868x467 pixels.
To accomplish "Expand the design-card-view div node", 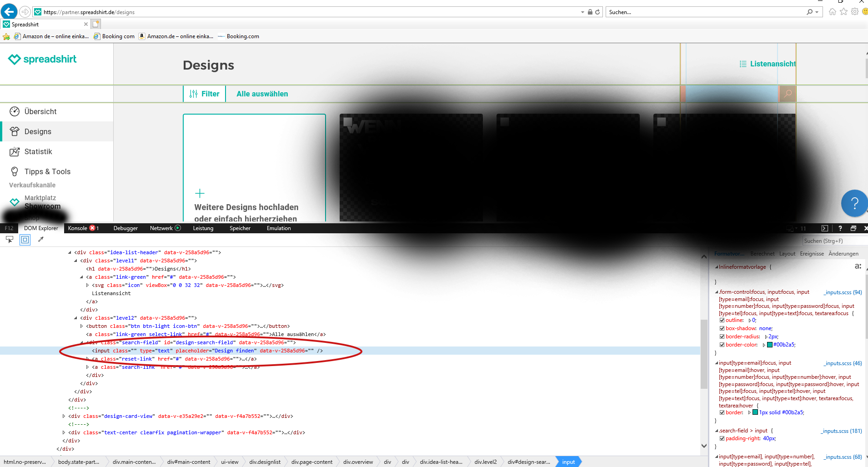I will click(64, 416).
